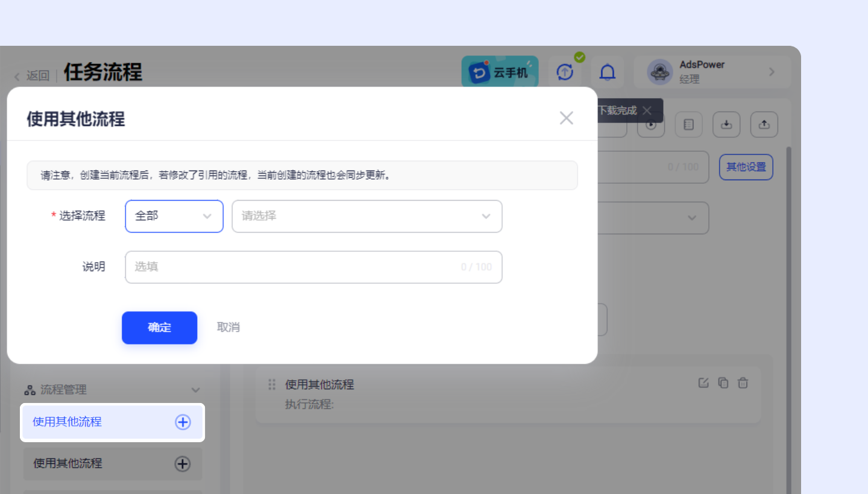Open the notebook log toolbar icon
The height and width of the screenshot is (494, 868).
(689, 125)
